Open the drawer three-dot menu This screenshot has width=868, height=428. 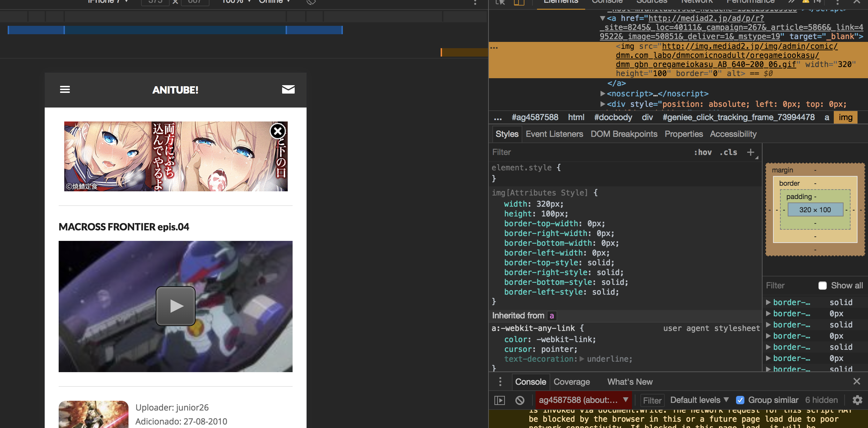(500, 382)
